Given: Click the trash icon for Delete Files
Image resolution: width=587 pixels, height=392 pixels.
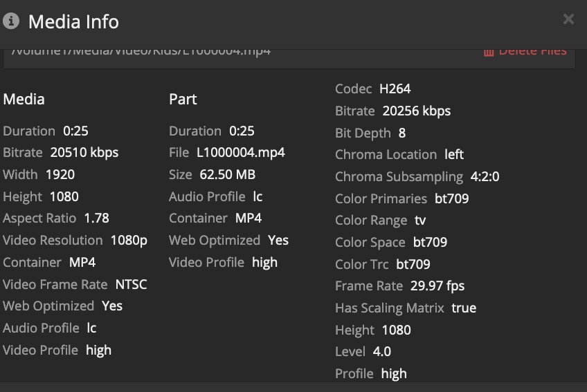Looking at the screenshot, I should (x=489, y=52).
